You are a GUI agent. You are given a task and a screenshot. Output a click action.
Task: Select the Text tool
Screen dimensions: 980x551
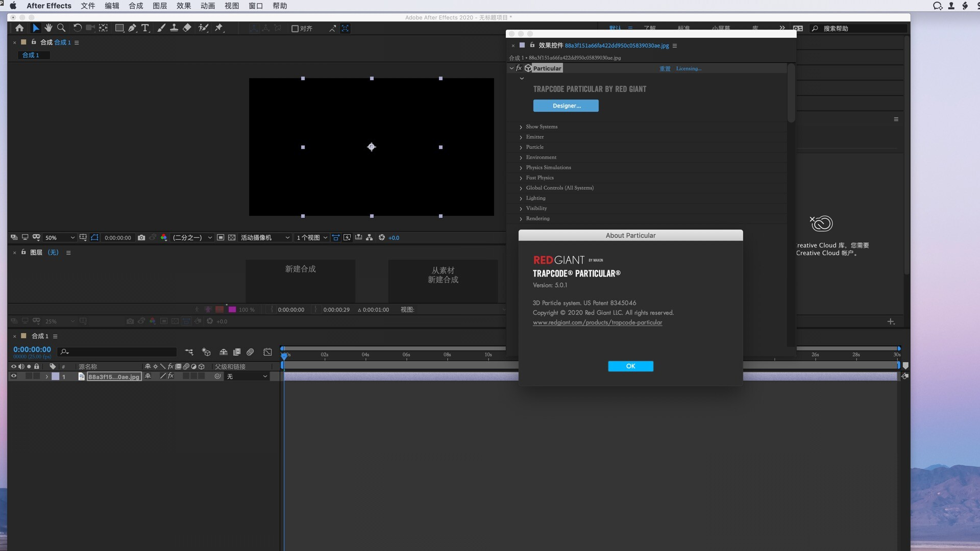point(145,28)
